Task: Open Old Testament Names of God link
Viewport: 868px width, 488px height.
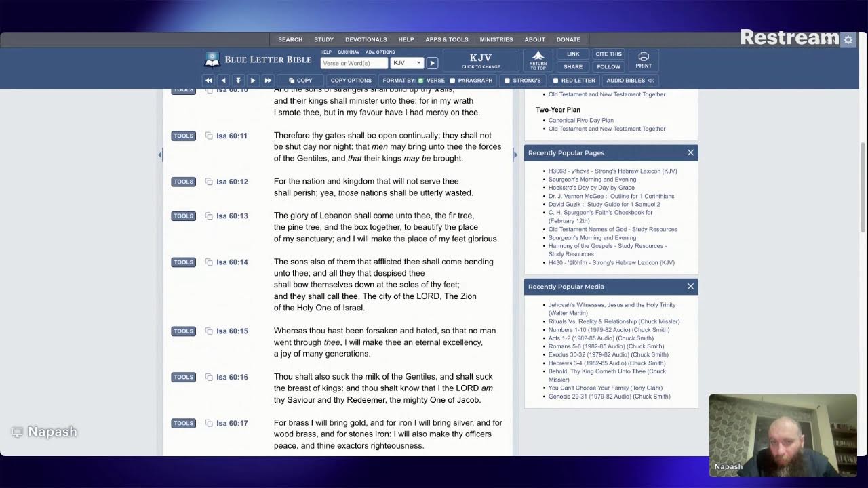Action: point(613,230)
